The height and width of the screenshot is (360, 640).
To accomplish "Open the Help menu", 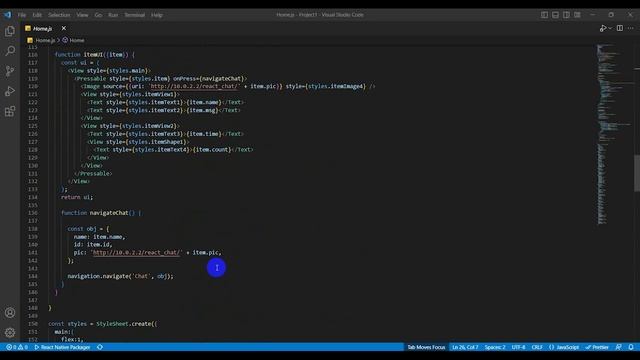I will (x=157, y=15).
